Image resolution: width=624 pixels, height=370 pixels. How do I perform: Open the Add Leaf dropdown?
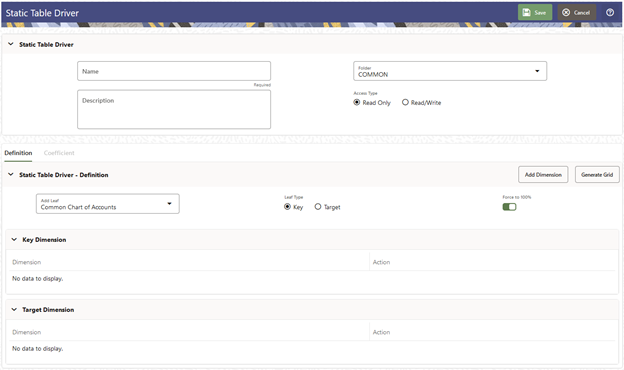(107, 204)
